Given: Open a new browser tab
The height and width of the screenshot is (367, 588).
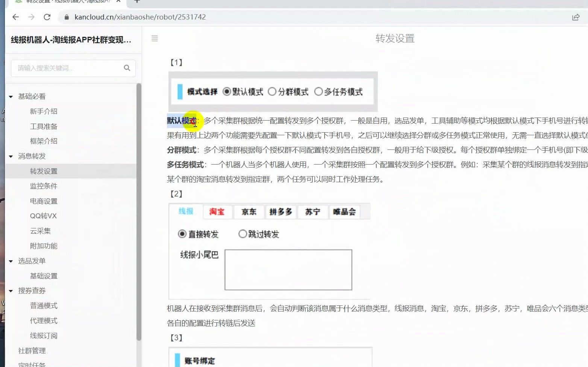Looking at the screenshot, I should click(x=137, y=1).
